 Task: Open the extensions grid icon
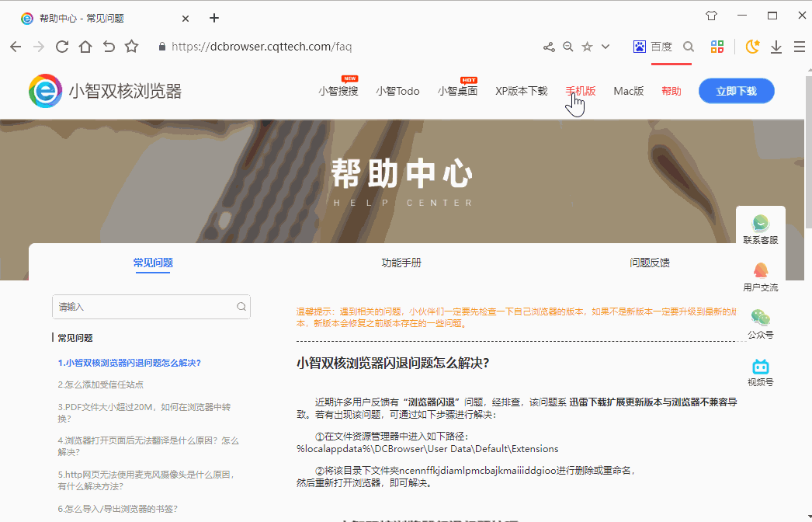pos(717,47)
